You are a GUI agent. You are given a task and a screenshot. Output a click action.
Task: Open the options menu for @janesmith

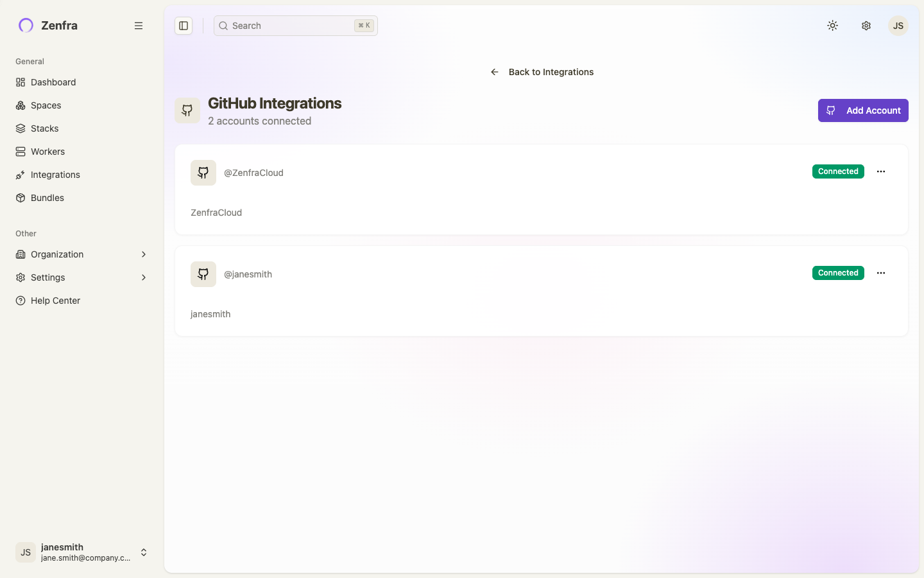(880, 273)
